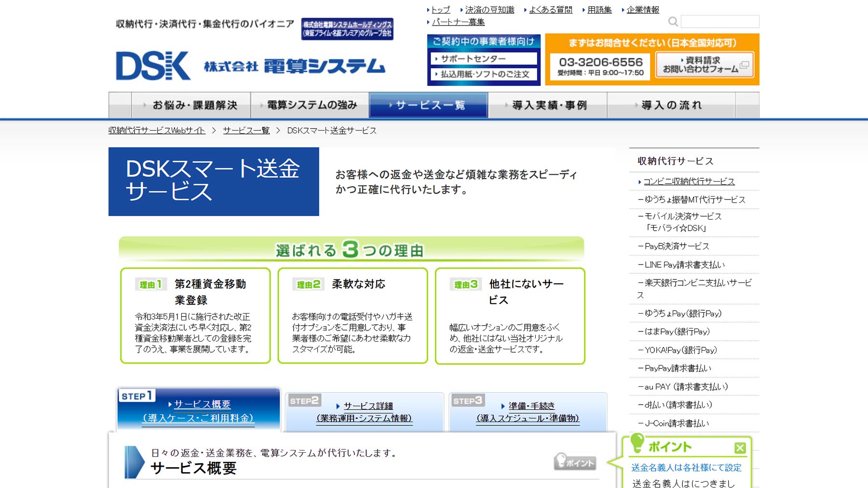Click phone number 03-3206-6556
Viewport: 868px width, 488px height.
601,62
